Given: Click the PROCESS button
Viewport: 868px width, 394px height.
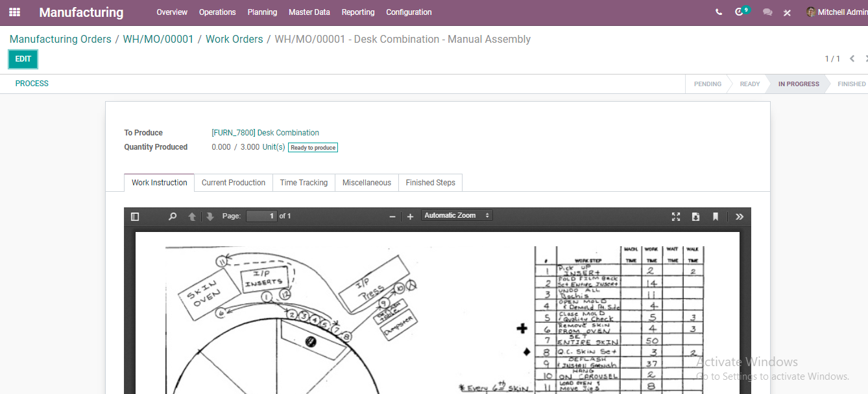Looking at the screenshot, I should [32, 84].
